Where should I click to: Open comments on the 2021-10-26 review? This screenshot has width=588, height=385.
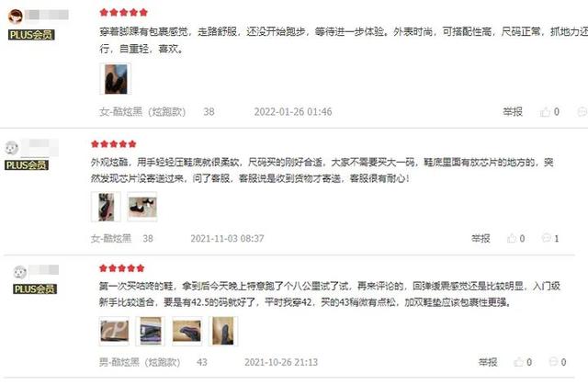pos(553,362)
